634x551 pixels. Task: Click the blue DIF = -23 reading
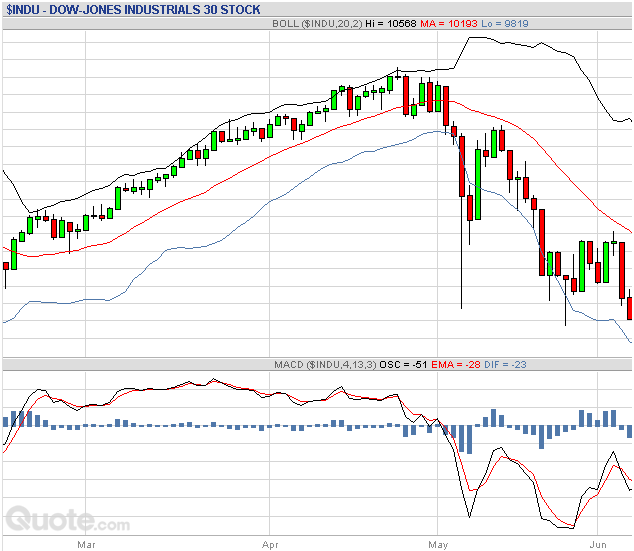(x=505, y=365)
